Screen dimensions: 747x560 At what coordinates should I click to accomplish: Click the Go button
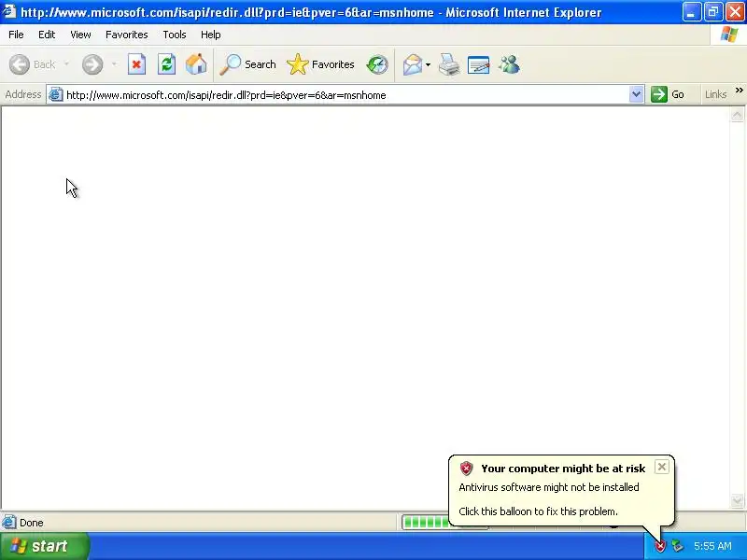tap(668, 94)
